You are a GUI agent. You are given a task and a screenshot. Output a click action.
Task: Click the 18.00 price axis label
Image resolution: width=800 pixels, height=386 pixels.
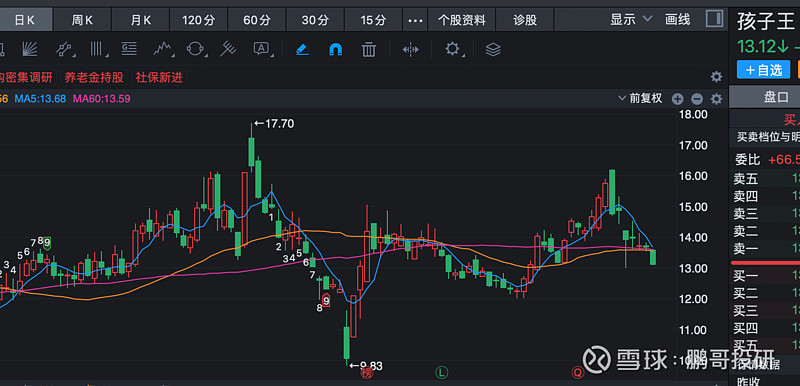[x=693, y=115]
